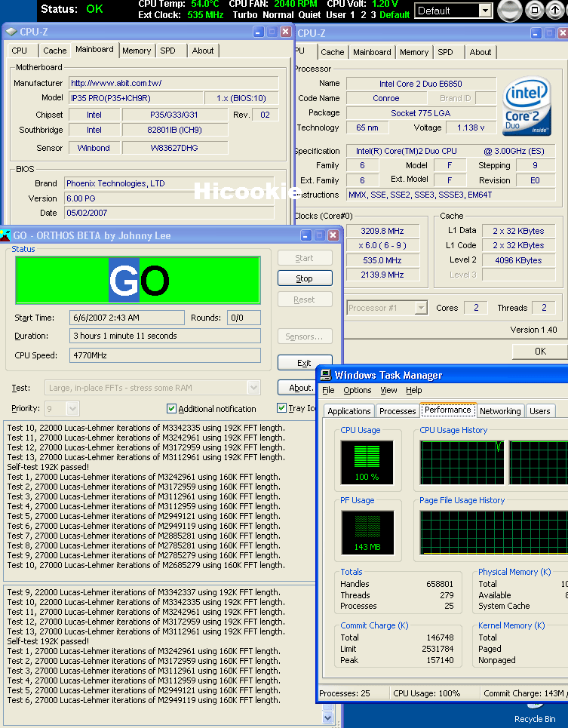The height and width of the screenshot is (728, 568).
Task: Click the Duration field in ORTHOS
Action: tap(164, 336)
